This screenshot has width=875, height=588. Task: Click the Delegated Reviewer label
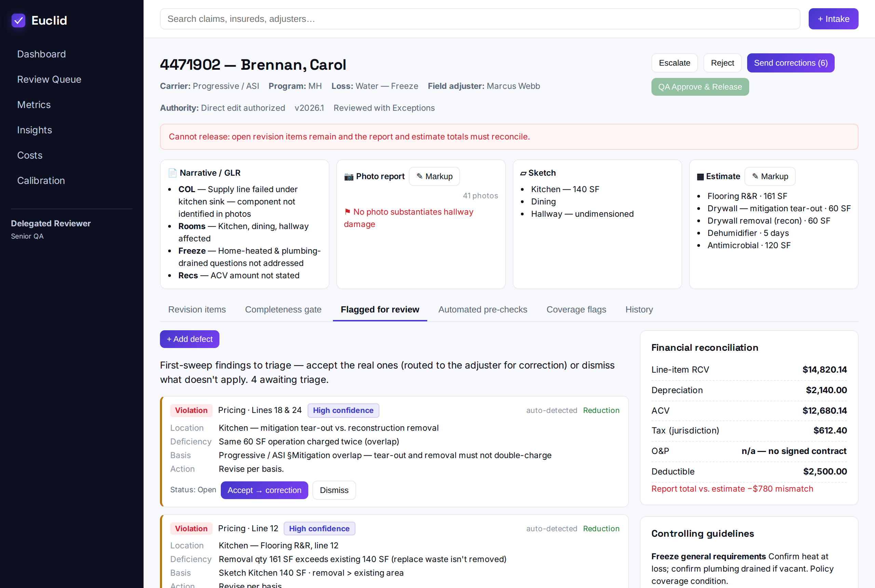(51, 224)
